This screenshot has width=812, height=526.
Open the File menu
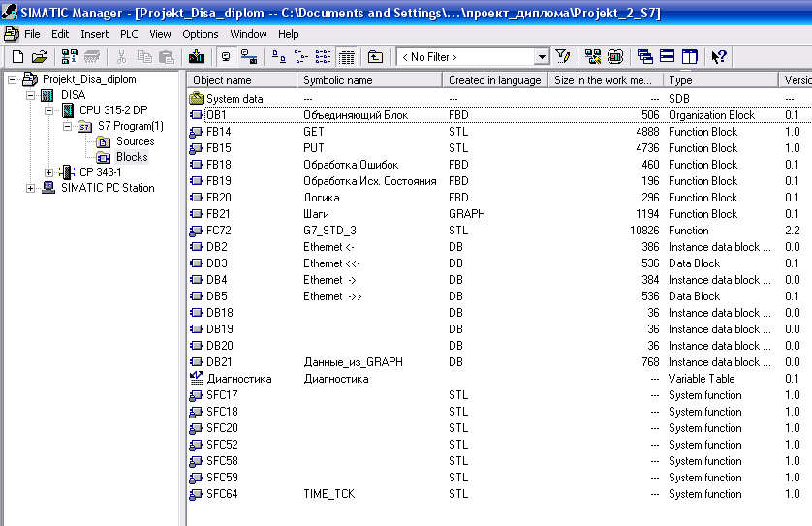pos(32,34)
